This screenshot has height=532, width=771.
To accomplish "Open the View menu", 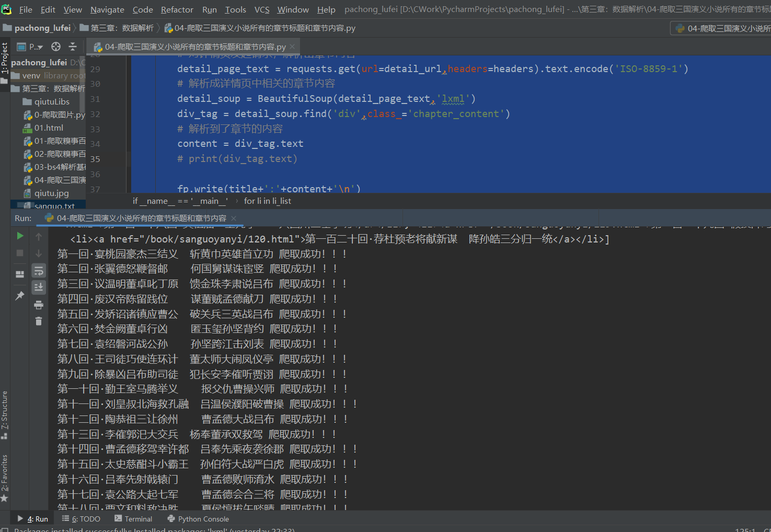I will (x=73, y=9).
